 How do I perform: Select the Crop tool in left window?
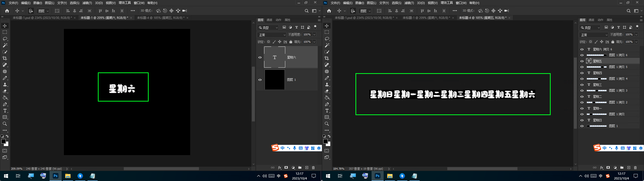[5, 58]
